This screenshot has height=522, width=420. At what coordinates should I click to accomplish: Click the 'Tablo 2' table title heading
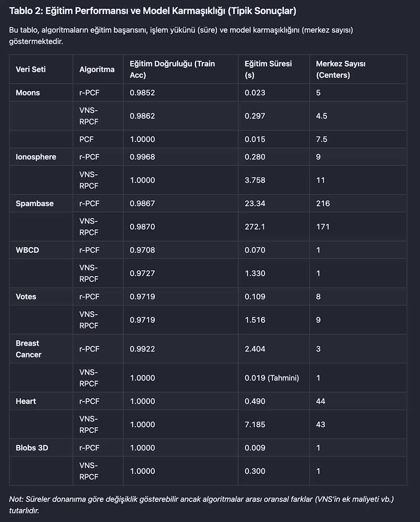coord(152,11)
